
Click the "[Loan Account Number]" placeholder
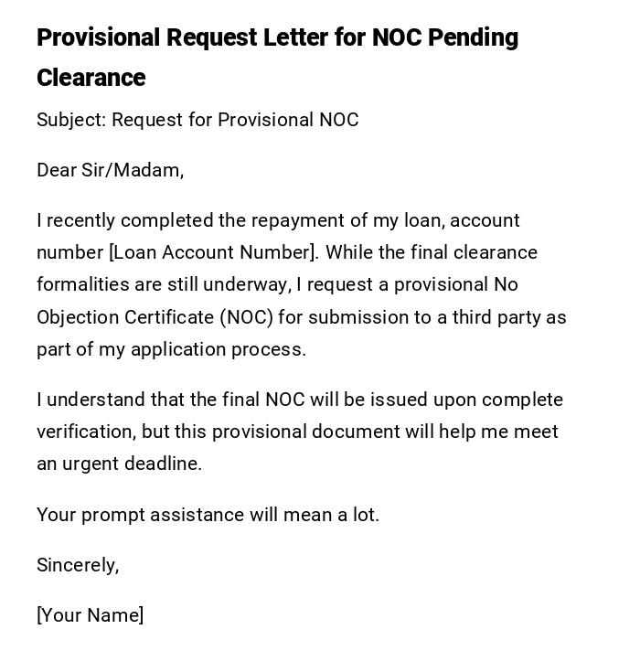point(212,252)
